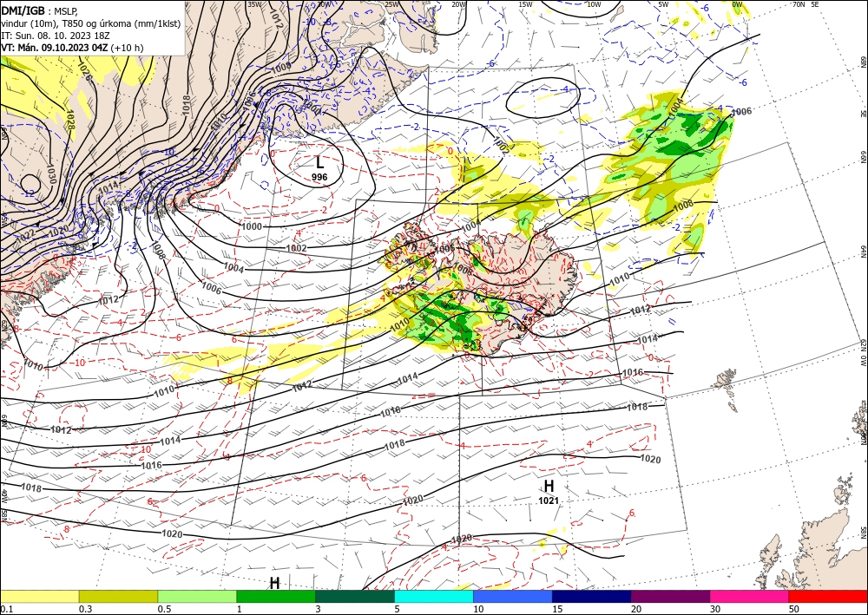This screenshot has width=868, height=615.
Task: Click the '1022' isobar label
Action: pos(26,237)
